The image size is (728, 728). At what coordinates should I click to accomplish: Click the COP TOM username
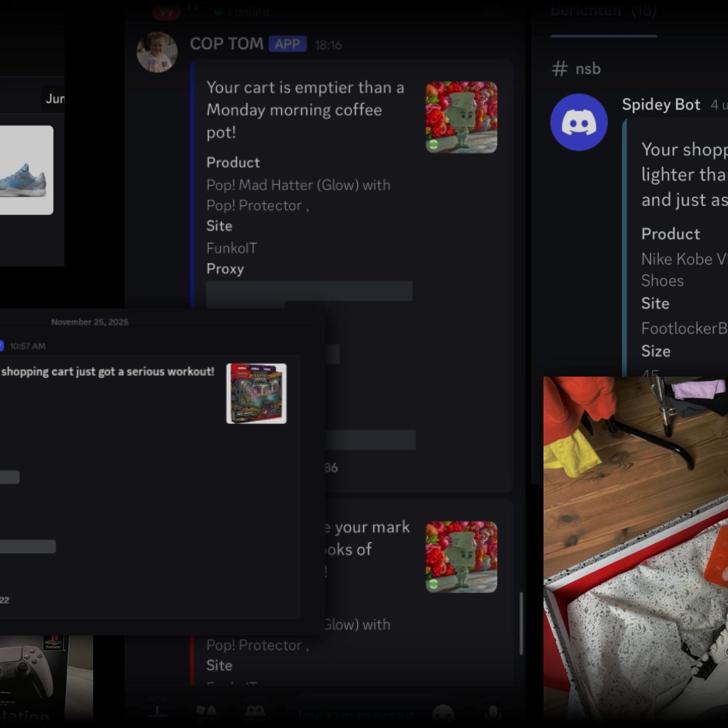coord(227,44)
